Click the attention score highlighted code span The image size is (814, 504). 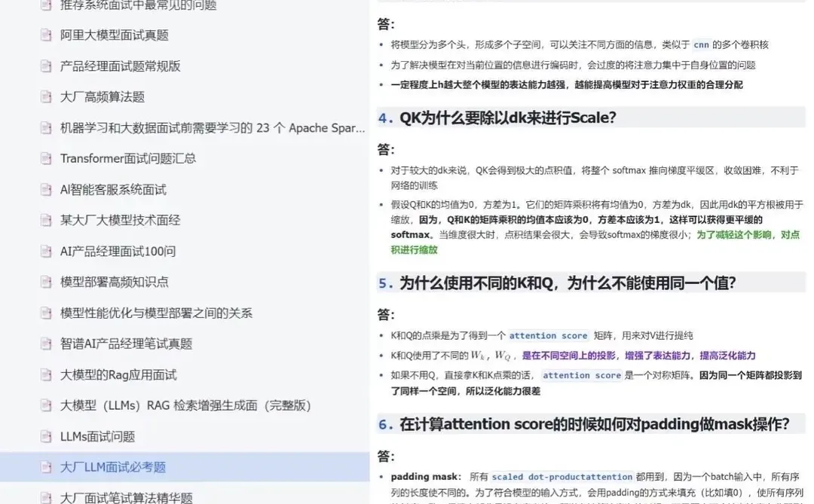pyautogui.click(x=549, y=336)
